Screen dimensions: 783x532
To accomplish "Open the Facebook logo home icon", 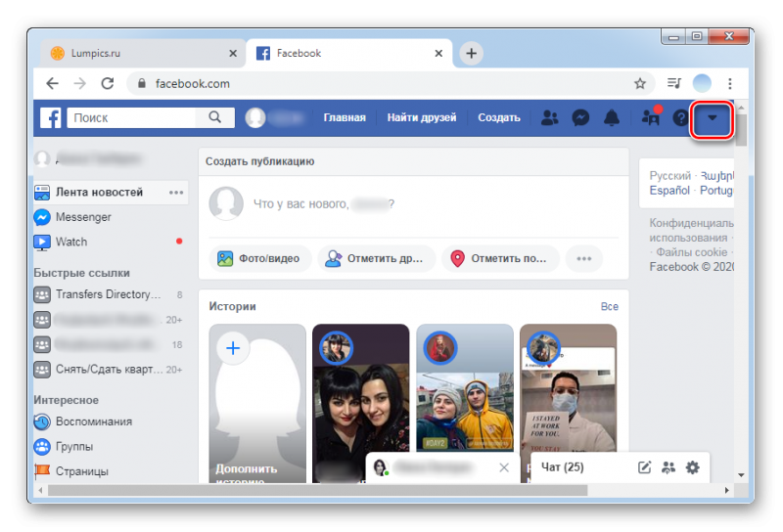I will (51, 117).
